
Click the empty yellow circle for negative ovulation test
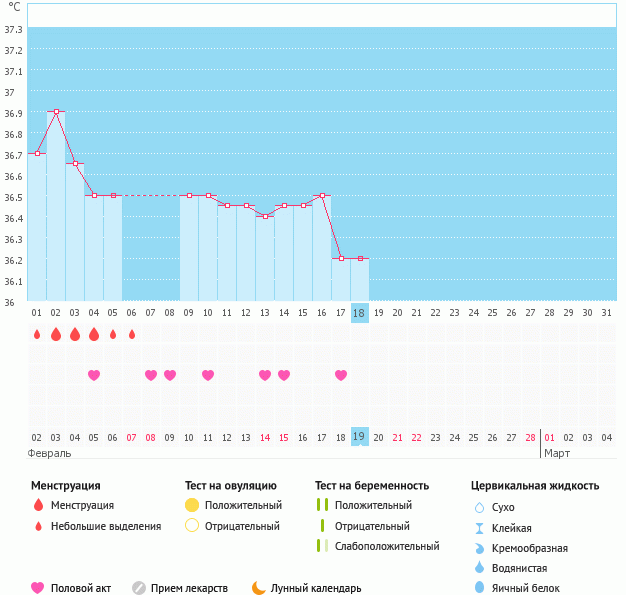[x=192, y=526]
